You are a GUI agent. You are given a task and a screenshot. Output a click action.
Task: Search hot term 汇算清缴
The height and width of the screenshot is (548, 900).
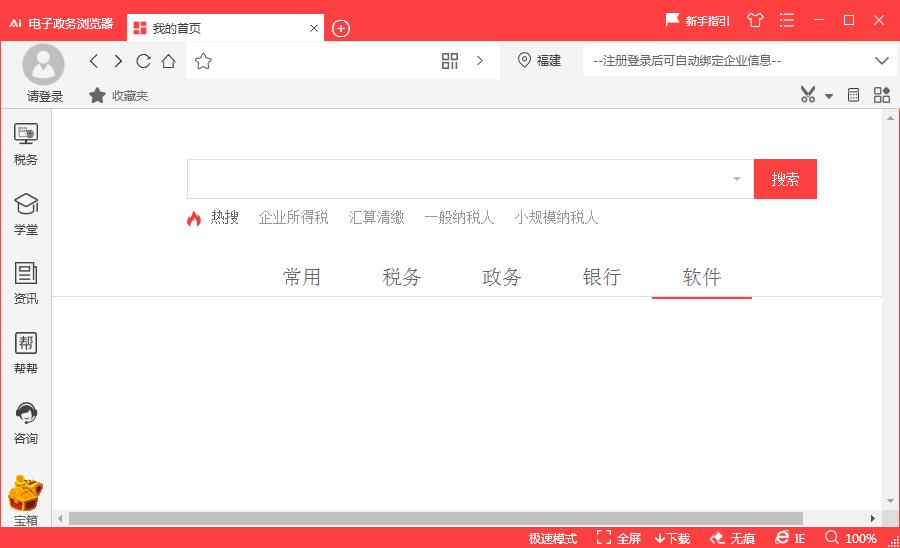pos(377,217)
